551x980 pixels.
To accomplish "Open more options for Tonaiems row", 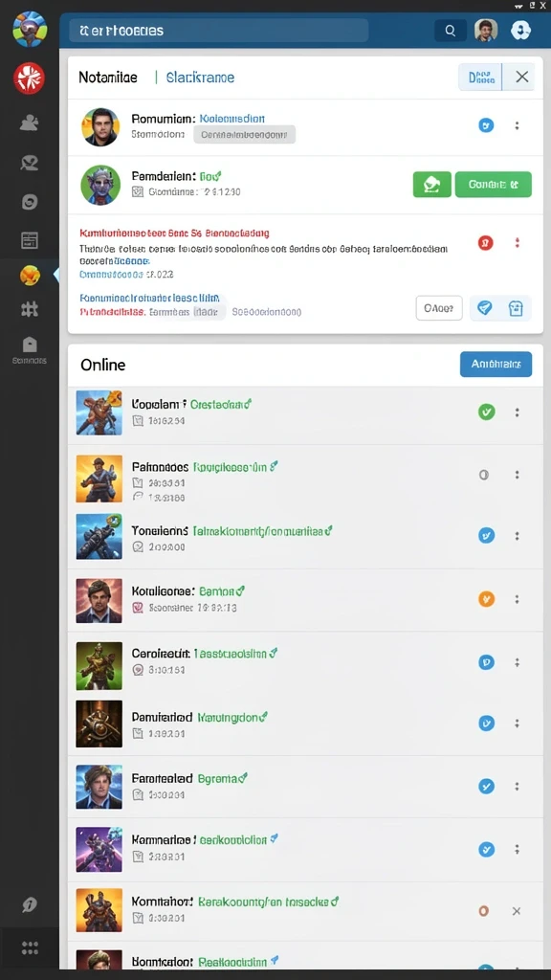I will (517, 536).
